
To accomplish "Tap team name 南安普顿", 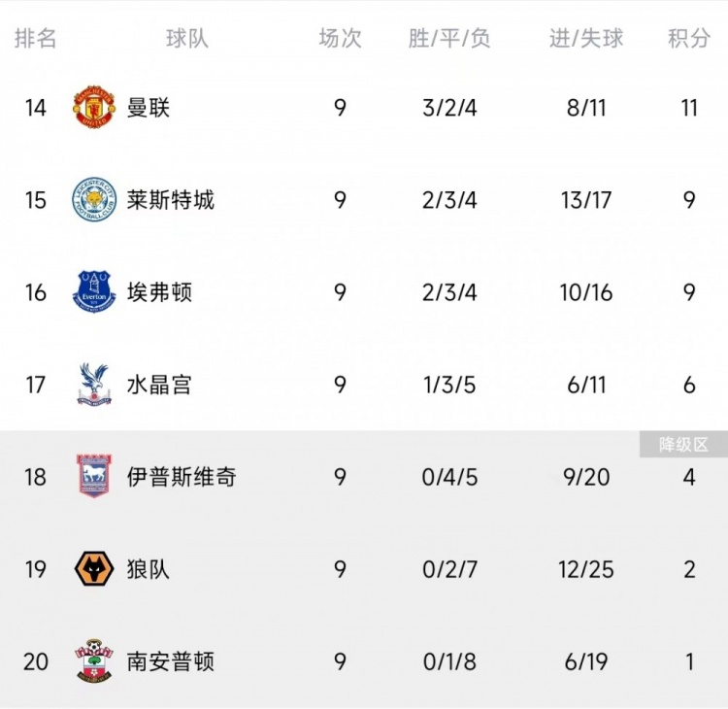I will (170, 660).
